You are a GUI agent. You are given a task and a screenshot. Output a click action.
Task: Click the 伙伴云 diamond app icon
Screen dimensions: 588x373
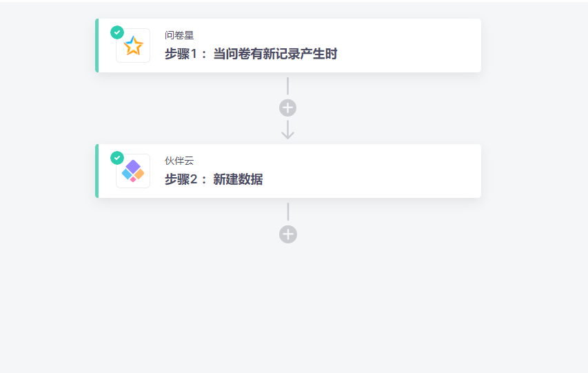(133, 171)
